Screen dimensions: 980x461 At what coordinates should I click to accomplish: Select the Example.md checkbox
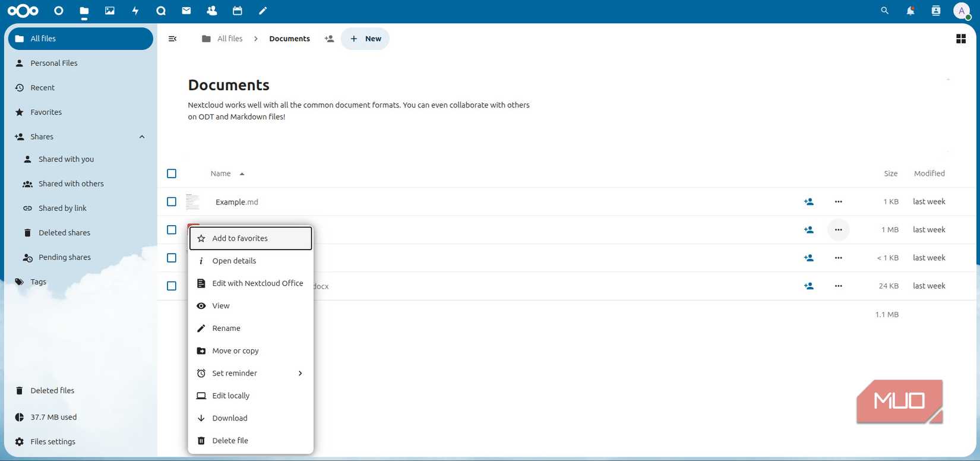(x=172, y=202)
